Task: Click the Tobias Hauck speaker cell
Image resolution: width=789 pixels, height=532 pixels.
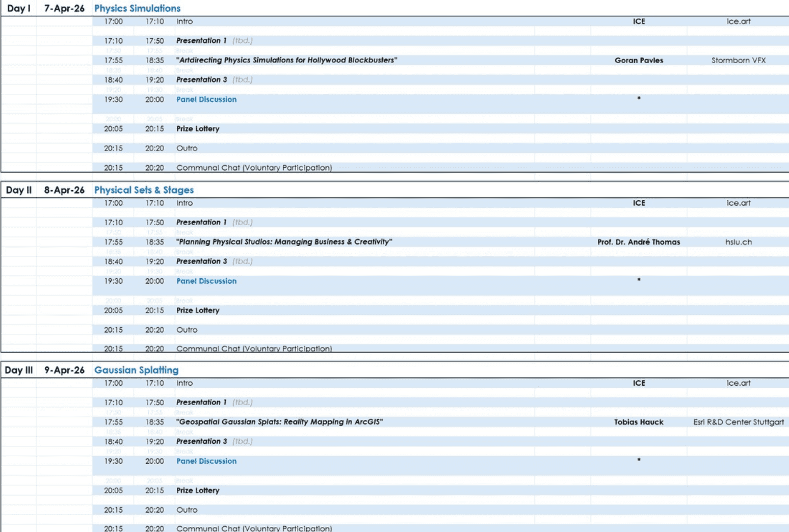Action: (x=639, y=422)
